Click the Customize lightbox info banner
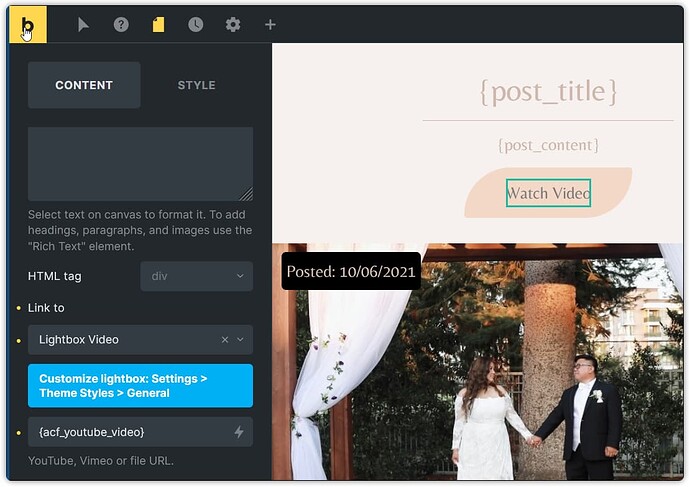The width and height of the screenshot is (690, 487). point(140,386)
